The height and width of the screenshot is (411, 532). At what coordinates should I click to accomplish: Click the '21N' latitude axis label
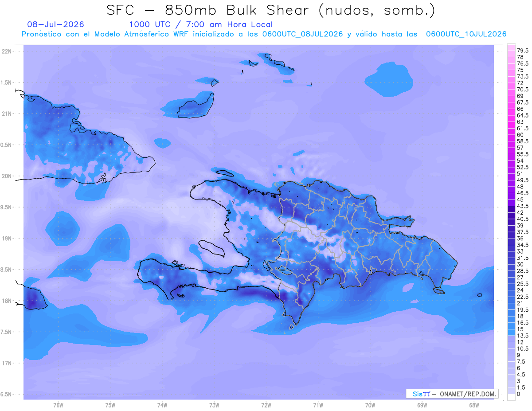click(8, 114)
